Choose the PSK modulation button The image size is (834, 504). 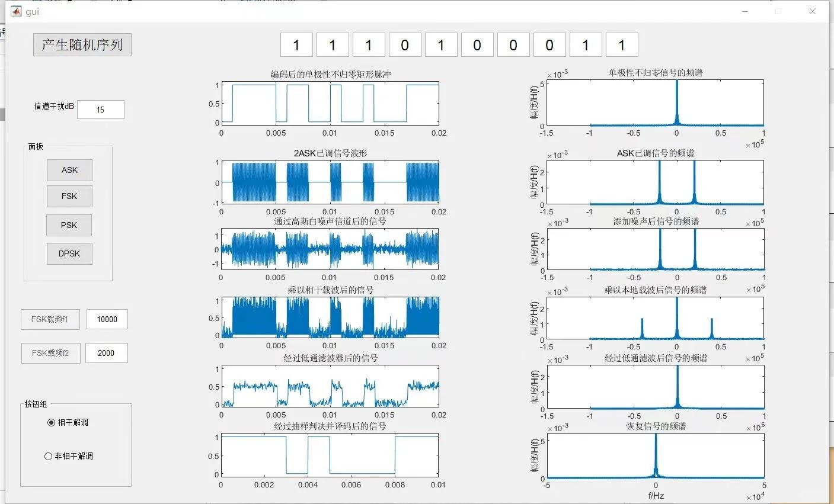click(x=69, y=225)
